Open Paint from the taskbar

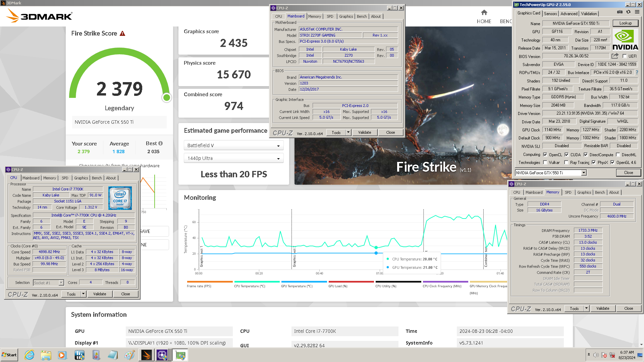point(129,355)
